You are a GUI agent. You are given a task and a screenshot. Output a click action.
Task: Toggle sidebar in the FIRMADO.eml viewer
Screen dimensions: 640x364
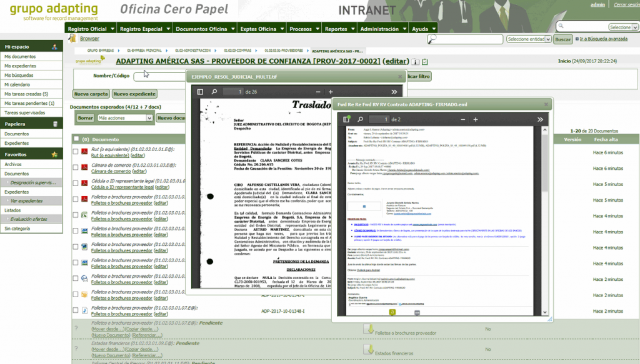coord(346,119)
